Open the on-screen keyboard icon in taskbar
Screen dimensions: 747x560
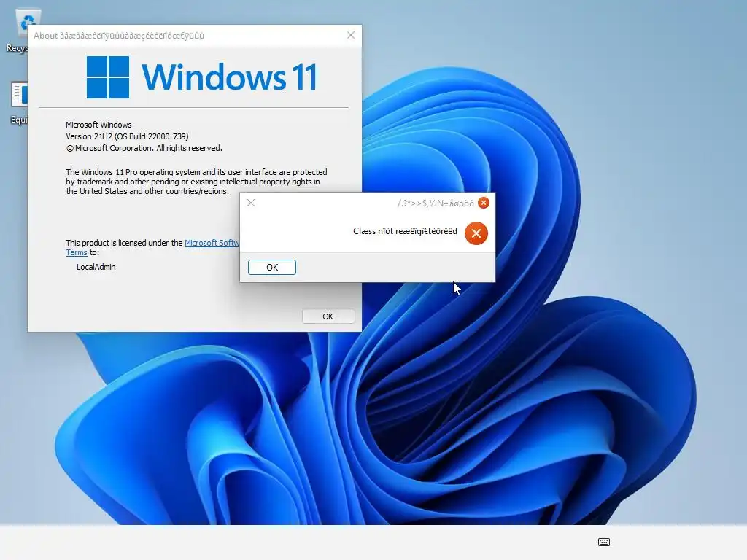click(603, 542)
